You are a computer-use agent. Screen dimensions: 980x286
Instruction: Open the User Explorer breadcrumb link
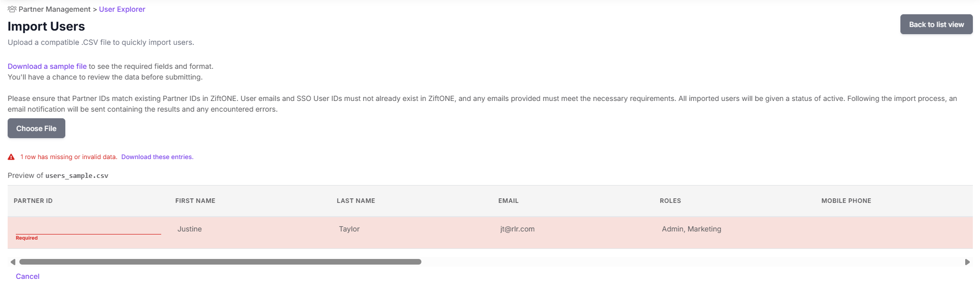(x=122, y=9)
